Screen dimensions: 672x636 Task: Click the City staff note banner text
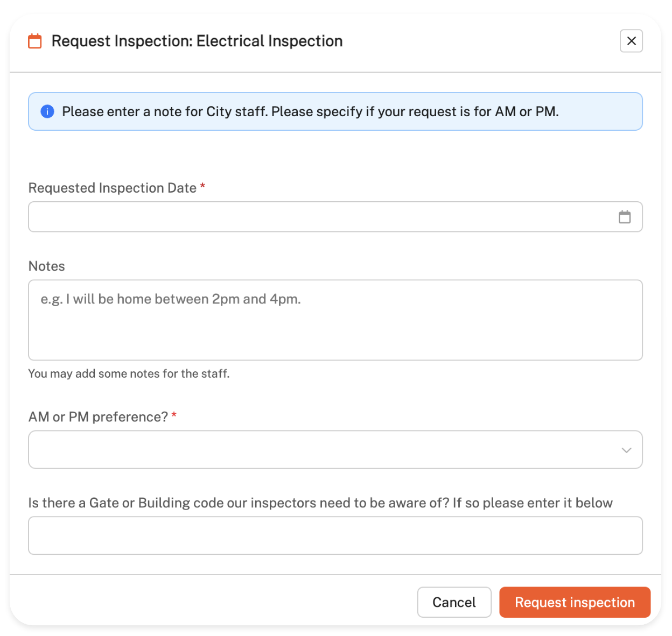coord(310,111)
